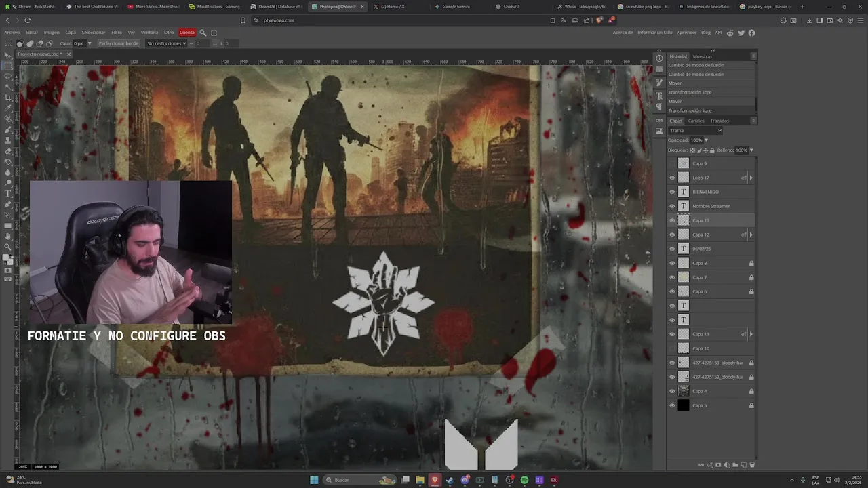Select the Pen tool
The height and width of the screenshot is (488, 868).
point(7,204)
